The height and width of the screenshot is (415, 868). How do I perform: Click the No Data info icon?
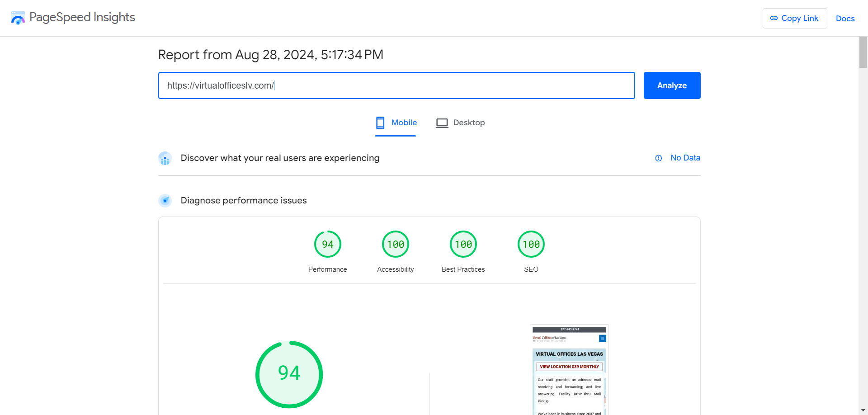coord(659,158)
